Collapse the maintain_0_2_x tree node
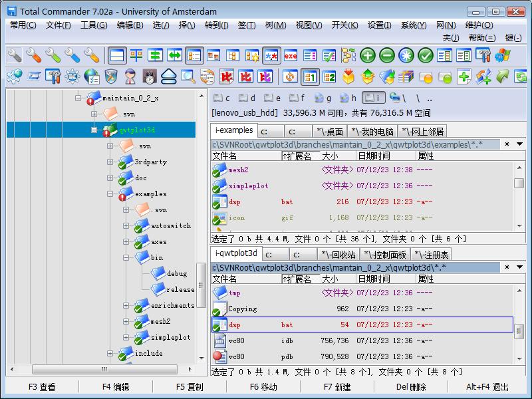 pos(78,98)
